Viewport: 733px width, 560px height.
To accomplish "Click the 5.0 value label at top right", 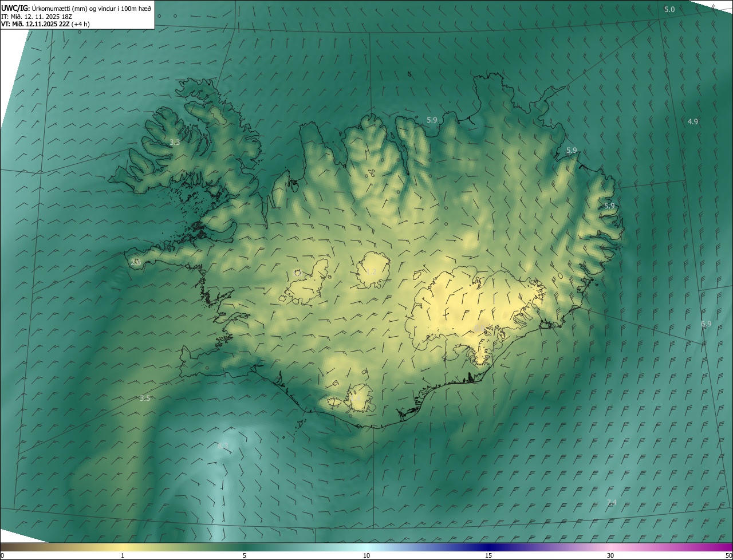I will (x=669, y=10).
